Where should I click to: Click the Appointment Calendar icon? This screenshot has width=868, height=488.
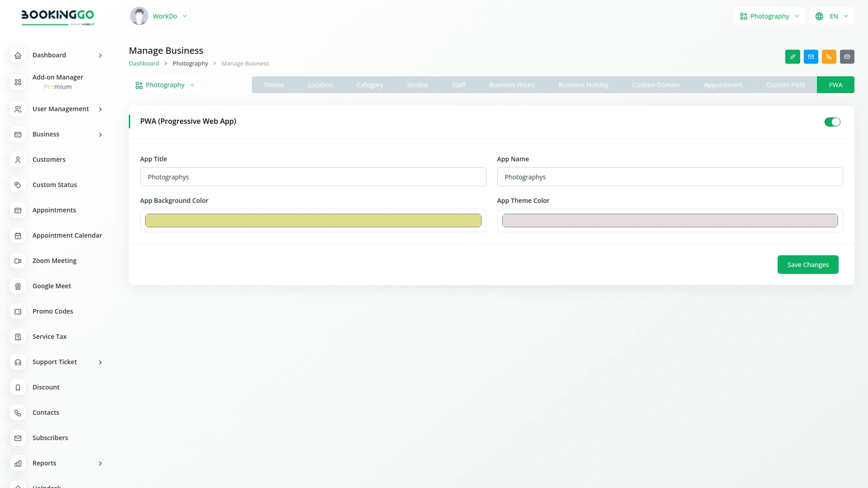pos(18,235)
